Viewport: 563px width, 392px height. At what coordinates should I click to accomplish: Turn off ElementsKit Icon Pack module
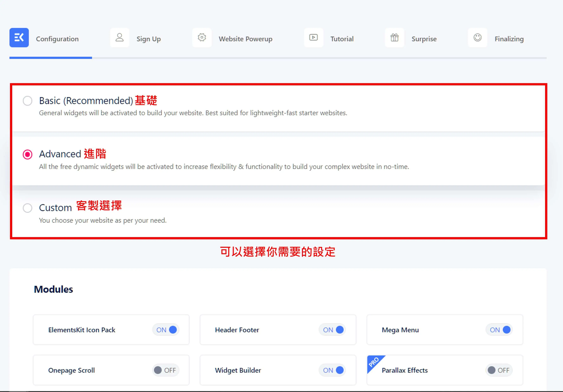click(166, 330)
